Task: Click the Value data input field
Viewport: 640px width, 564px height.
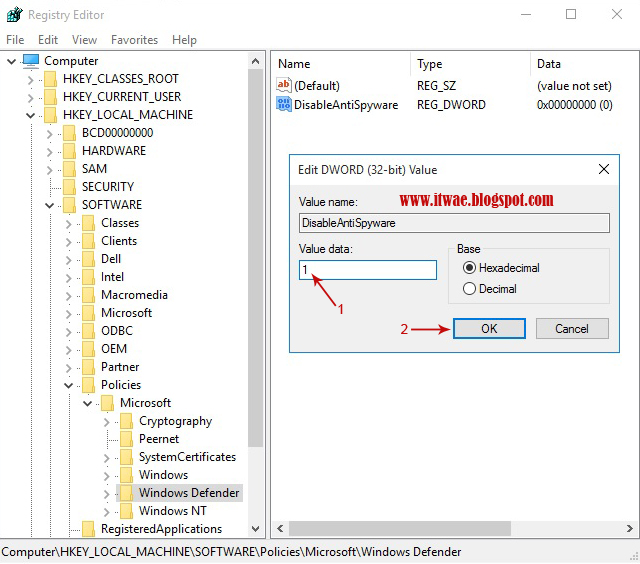Action: tap(368, 270)
